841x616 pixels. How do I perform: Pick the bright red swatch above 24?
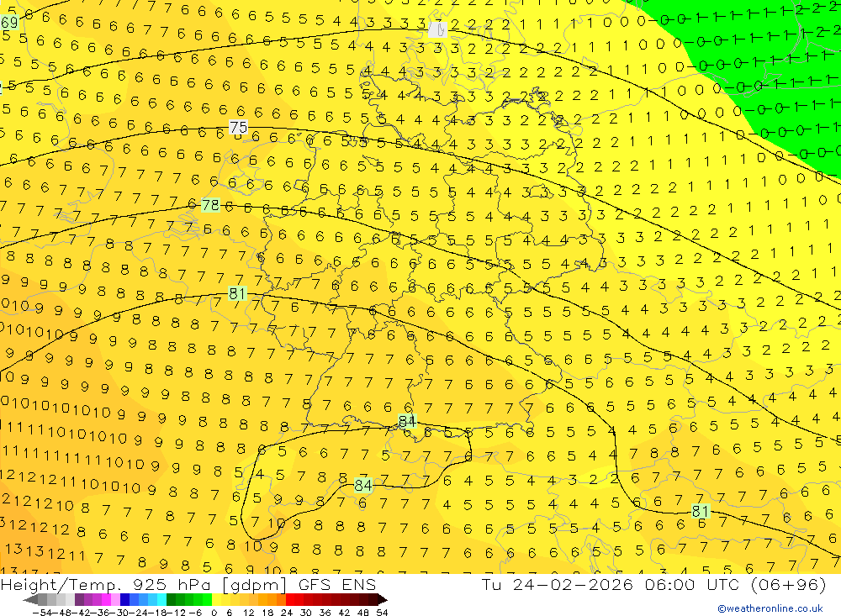click(290, 600)
